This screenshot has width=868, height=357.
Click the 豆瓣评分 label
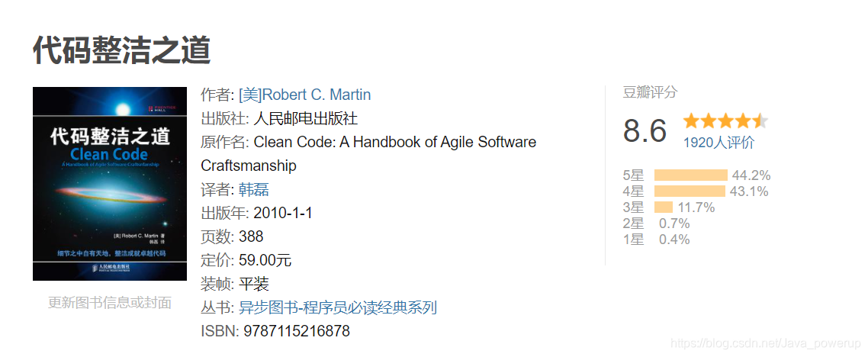[650, 92]
